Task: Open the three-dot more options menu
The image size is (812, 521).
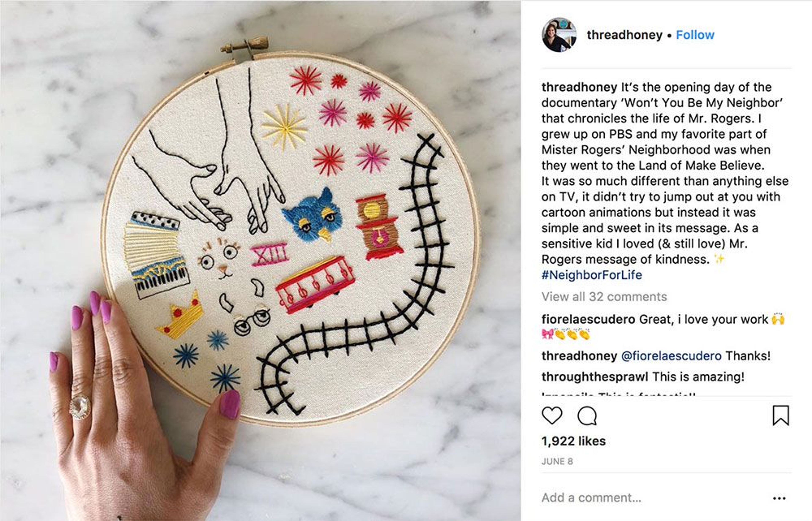Action: [779, 498]
